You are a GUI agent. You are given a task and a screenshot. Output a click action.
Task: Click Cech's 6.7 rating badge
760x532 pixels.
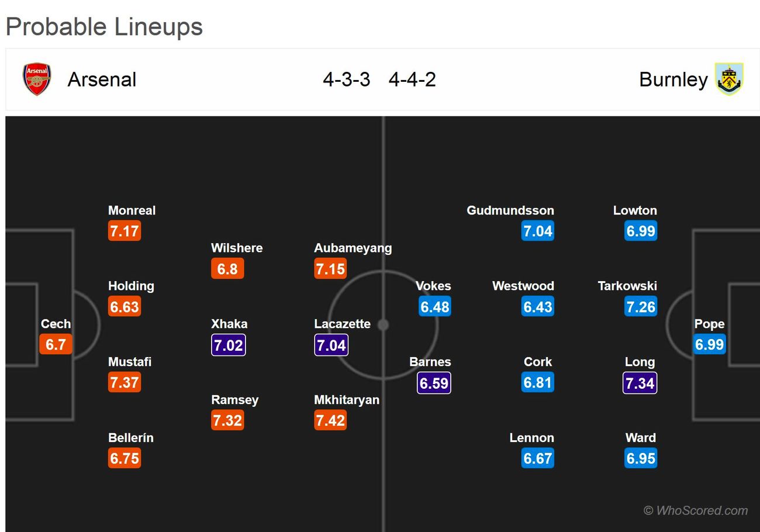pos(56,344)
